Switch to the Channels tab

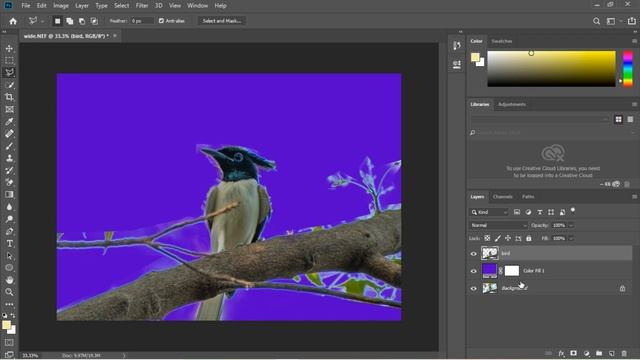[502, 197]
